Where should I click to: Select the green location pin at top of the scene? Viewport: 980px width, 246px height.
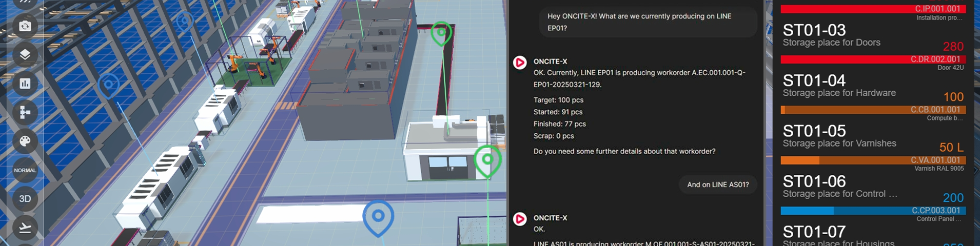tap(441, 33)
